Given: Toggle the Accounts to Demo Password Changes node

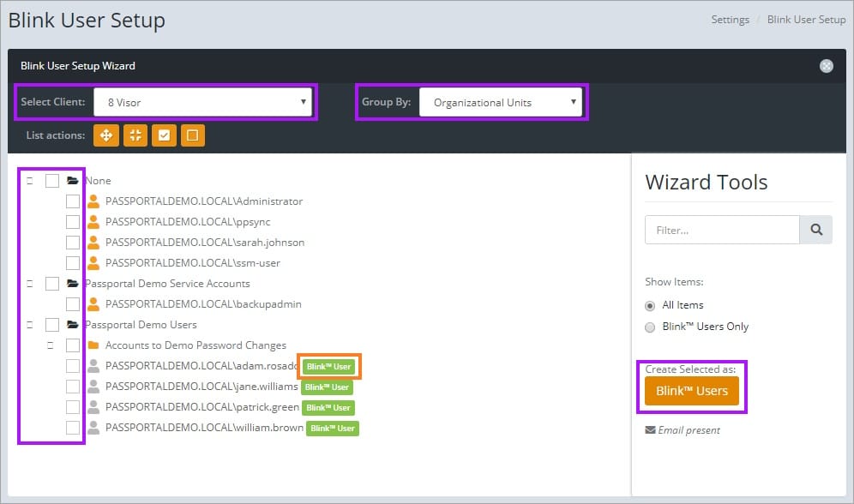Looking at the screenshot, I should (50, 345).
